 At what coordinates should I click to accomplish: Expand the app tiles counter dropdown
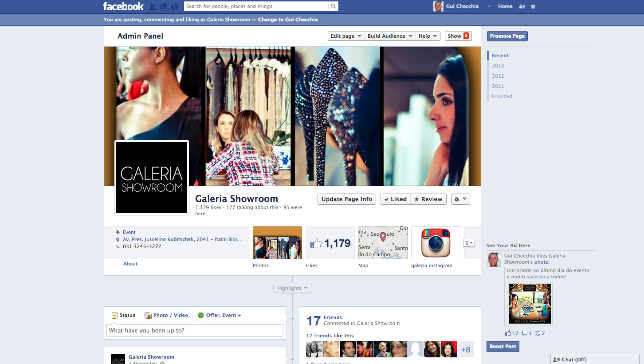pos(469,243)
